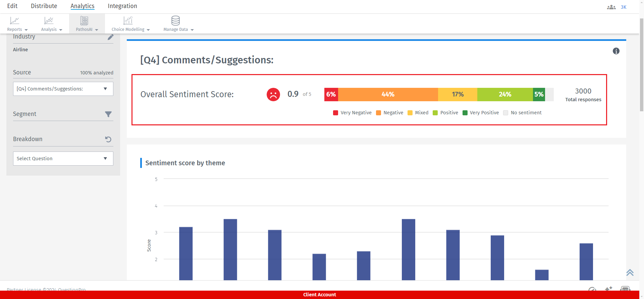Viewport: 644px width, 299px height.
Task: Click the users icon next to 3K
Action: (611, 7)
